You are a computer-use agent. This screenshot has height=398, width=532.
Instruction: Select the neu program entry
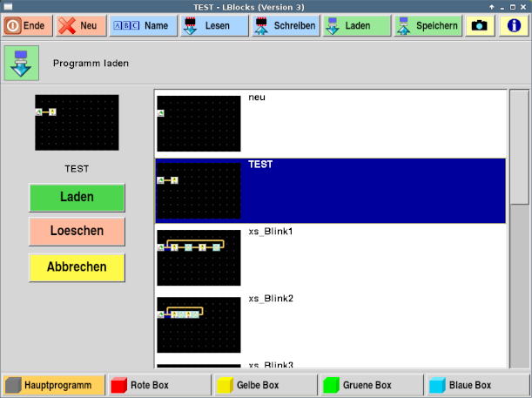330,123
